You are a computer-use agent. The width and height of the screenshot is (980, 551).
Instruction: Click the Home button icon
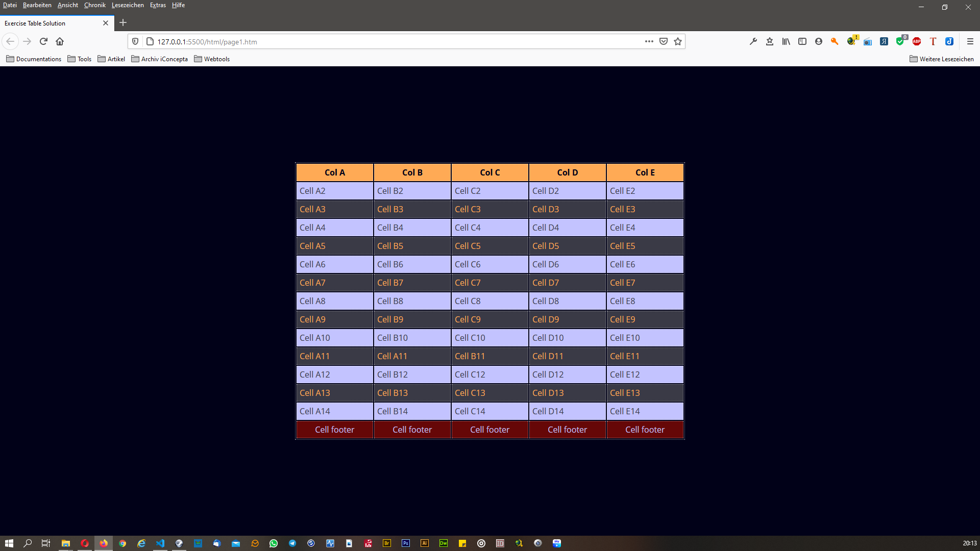pyautogui.click(x=60, y=41)
